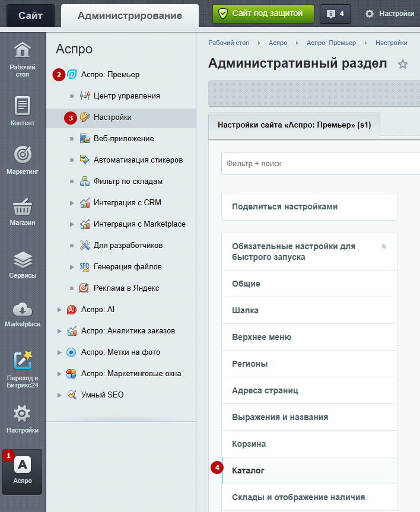
Task: Click the Генерация файлов SEO icon
Action: [85, 267]
